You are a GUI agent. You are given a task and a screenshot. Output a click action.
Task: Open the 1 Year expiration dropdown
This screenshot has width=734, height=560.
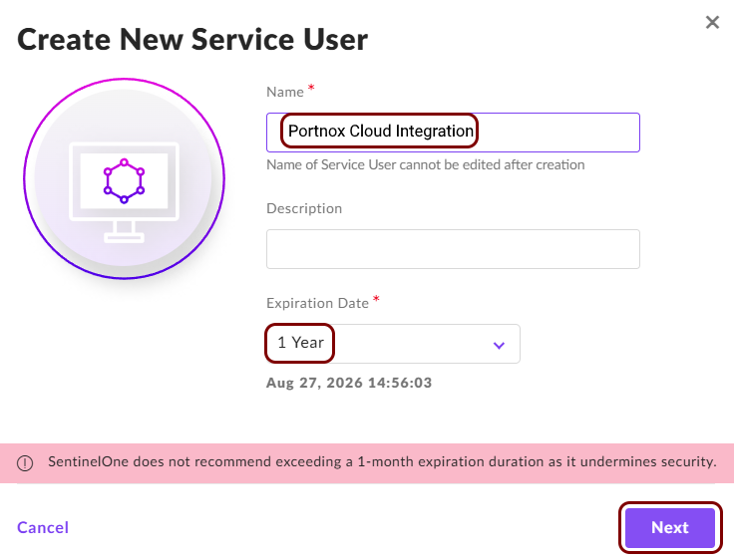tap(393, 344)
